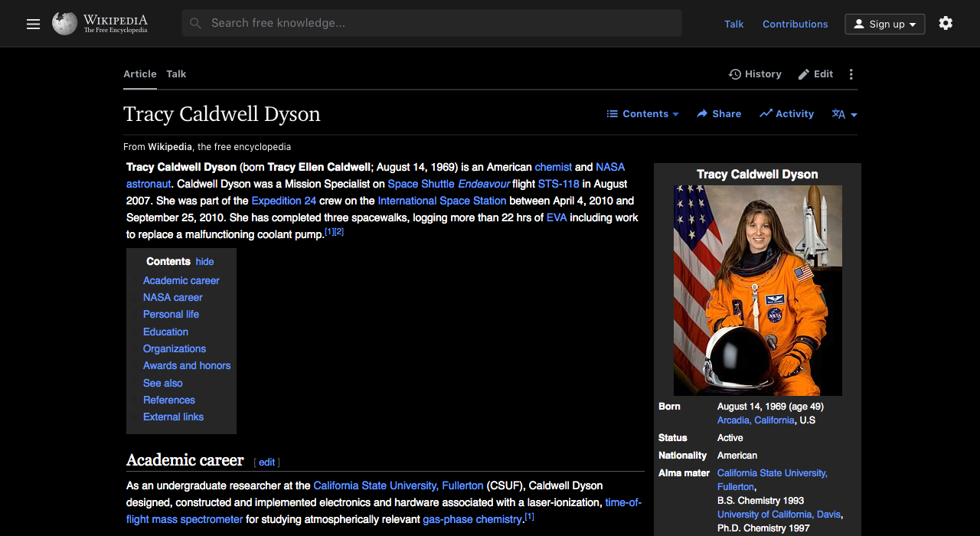The image size is (980, 536).
Task: Hide the Contents box
Action: (204, 261)
